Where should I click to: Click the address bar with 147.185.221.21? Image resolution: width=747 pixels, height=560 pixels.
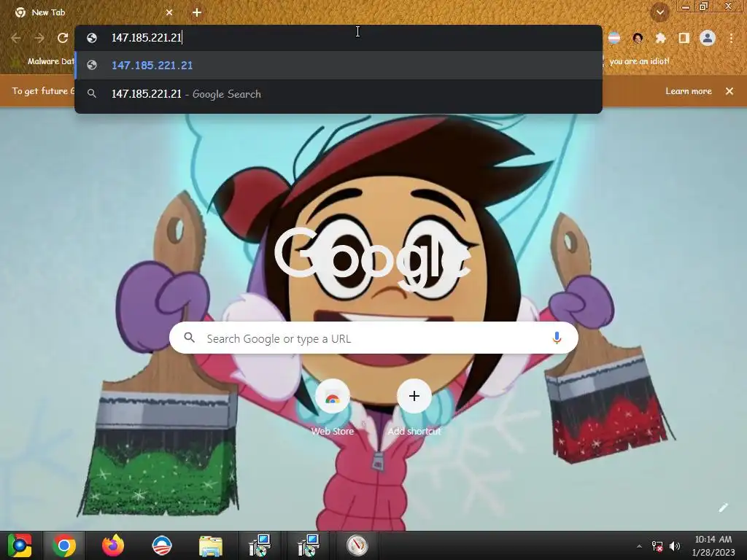(338, 38)
